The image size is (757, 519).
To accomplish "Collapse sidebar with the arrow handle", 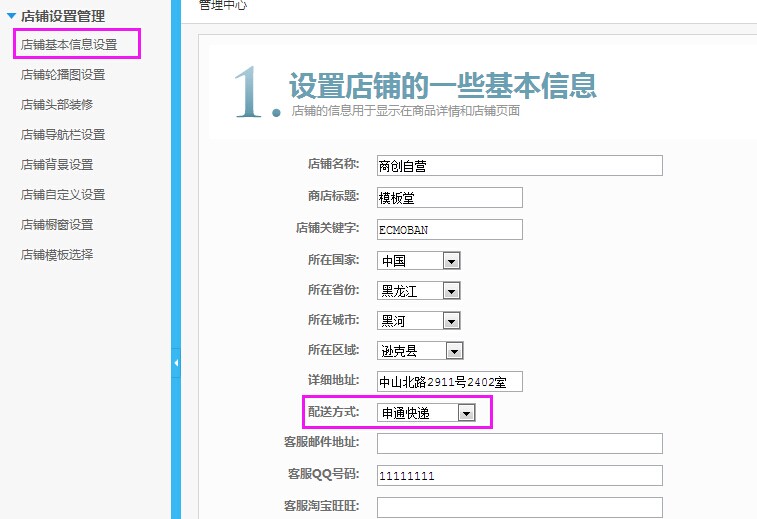I will pyautogui.click(x=176, y=363).
